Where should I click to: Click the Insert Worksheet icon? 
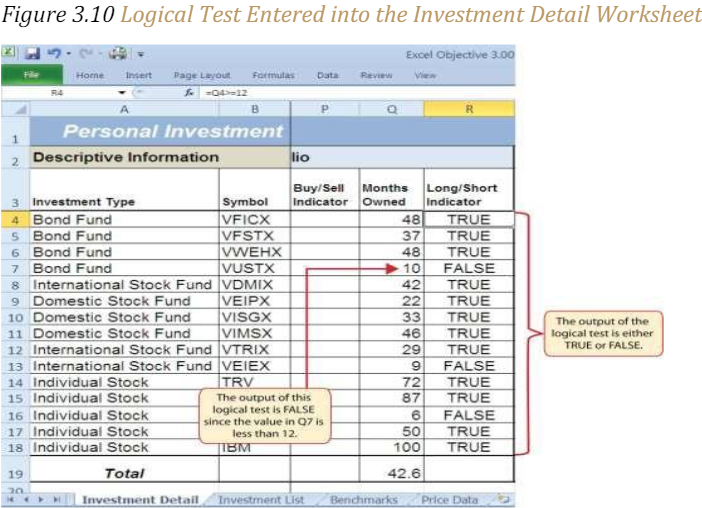click(503, 499)
